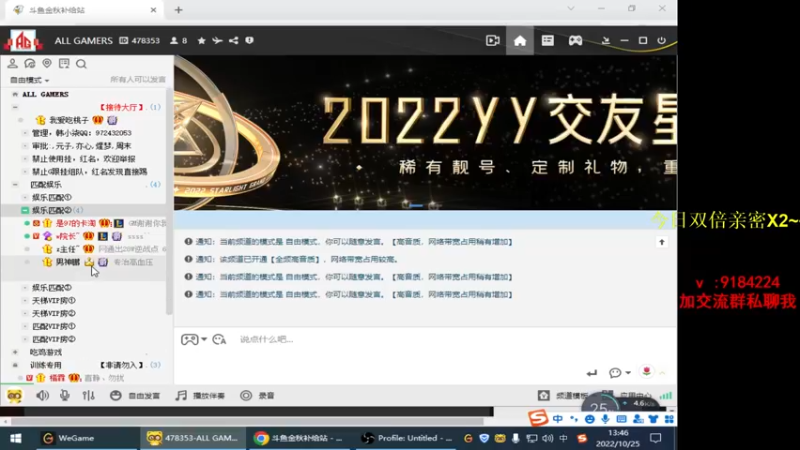This screenshot has height=450, width=800.
Task: Open the game controller icon in YY header
Action: 575,40
